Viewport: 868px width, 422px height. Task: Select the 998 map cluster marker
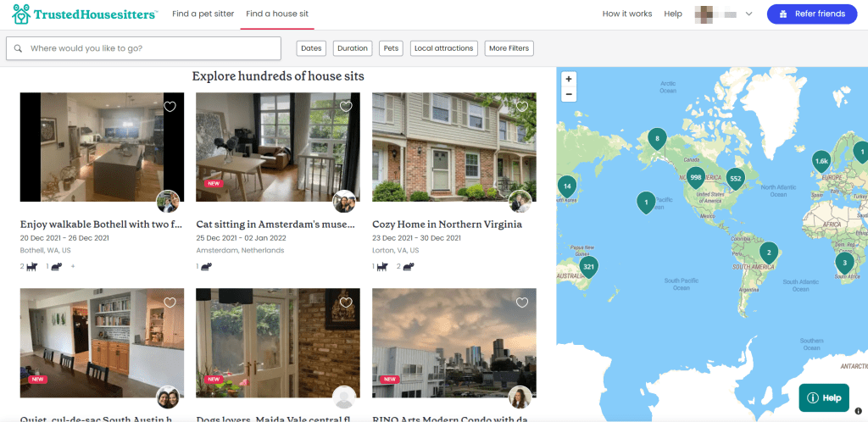pyautogui.click(x=696, y=179)
